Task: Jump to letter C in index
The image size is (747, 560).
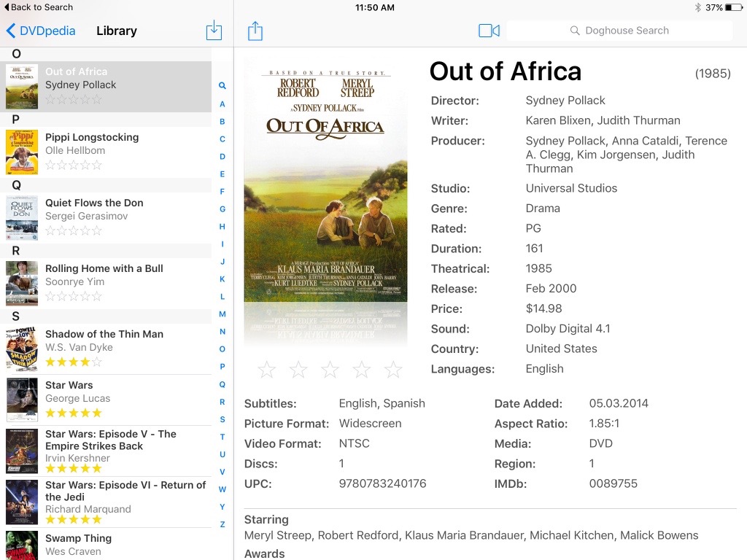Action: click(x=222, y=139)
